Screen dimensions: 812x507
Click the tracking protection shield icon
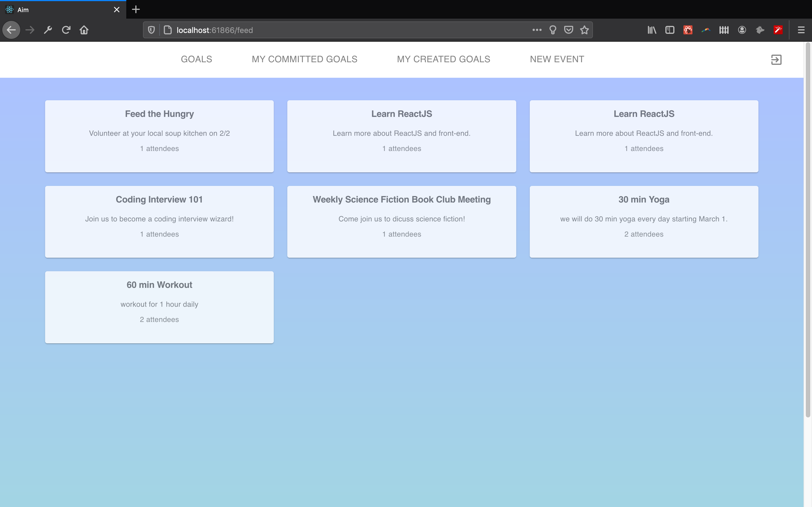[x=151, y=30]
